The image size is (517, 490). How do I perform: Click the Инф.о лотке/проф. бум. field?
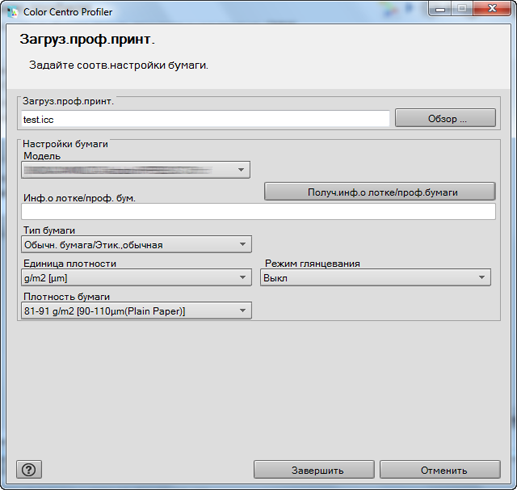258,211
